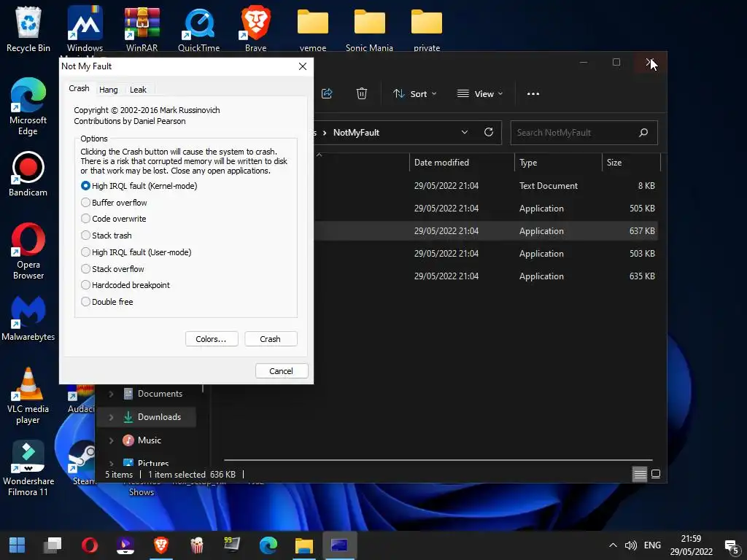Click the search magnifier icon in Explorer

point(643,133)
